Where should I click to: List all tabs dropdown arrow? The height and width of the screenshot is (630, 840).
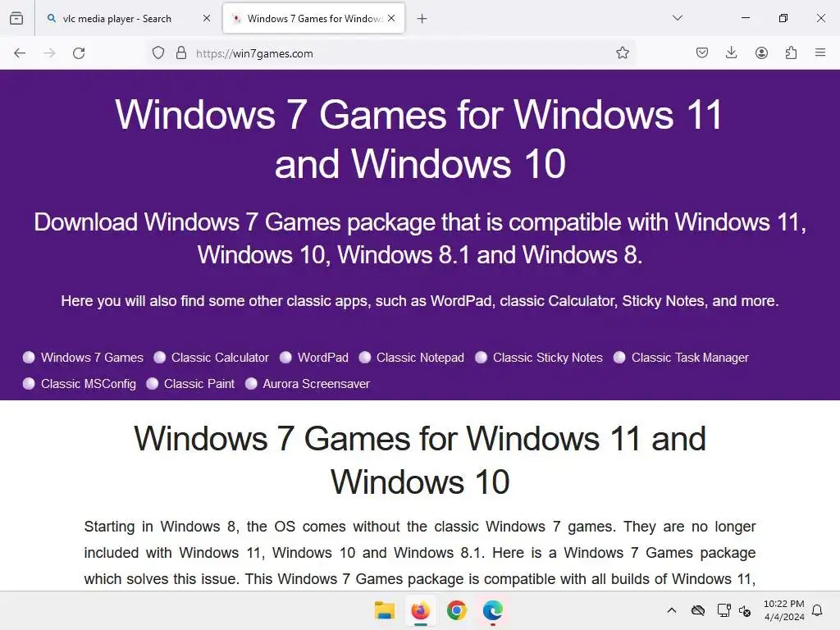(677, 18)
